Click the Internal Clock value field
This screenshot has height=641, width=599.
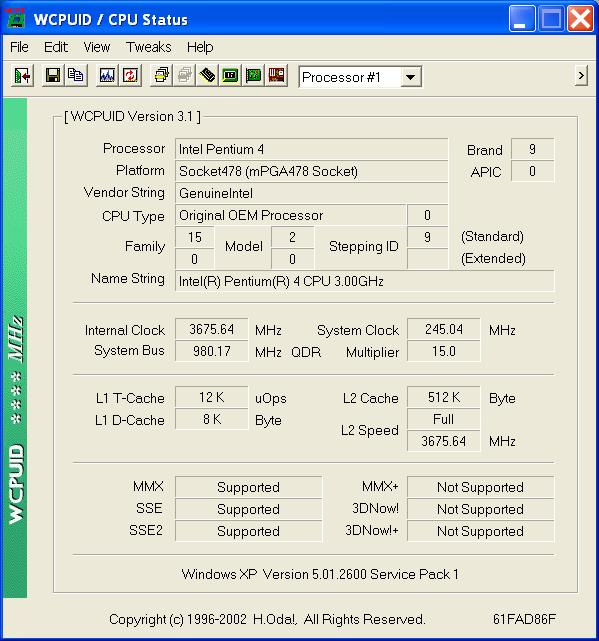click(x=211, y=329)
